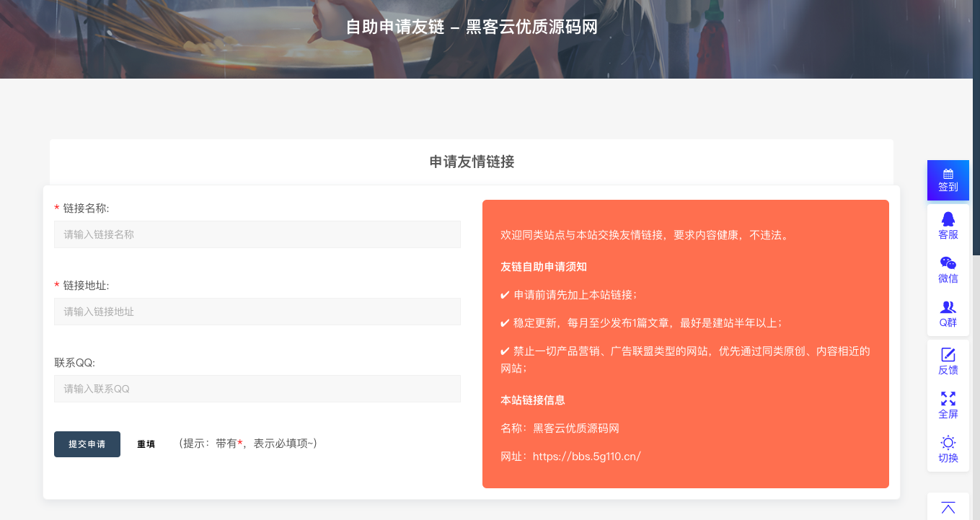The width and height of the screenshot is (980, 520).
Task: Click the 链接名称 input field
Action: tap(257, 234)
